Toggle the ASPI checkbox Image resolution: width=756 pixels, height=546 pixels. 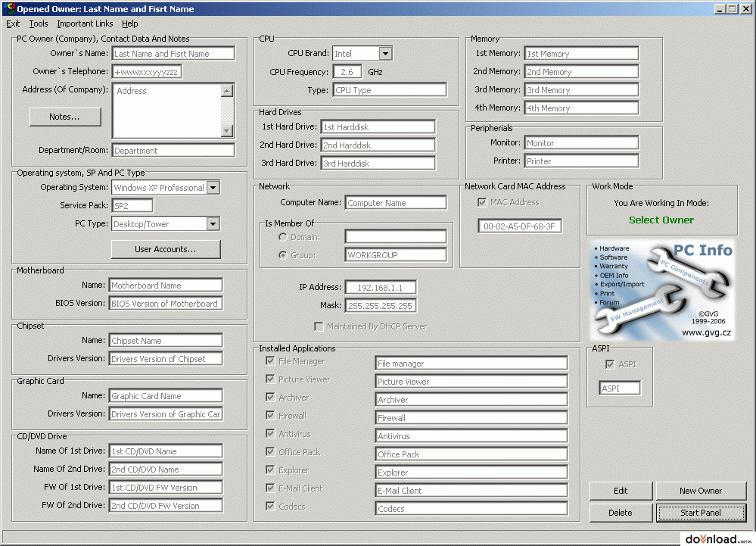611,365
